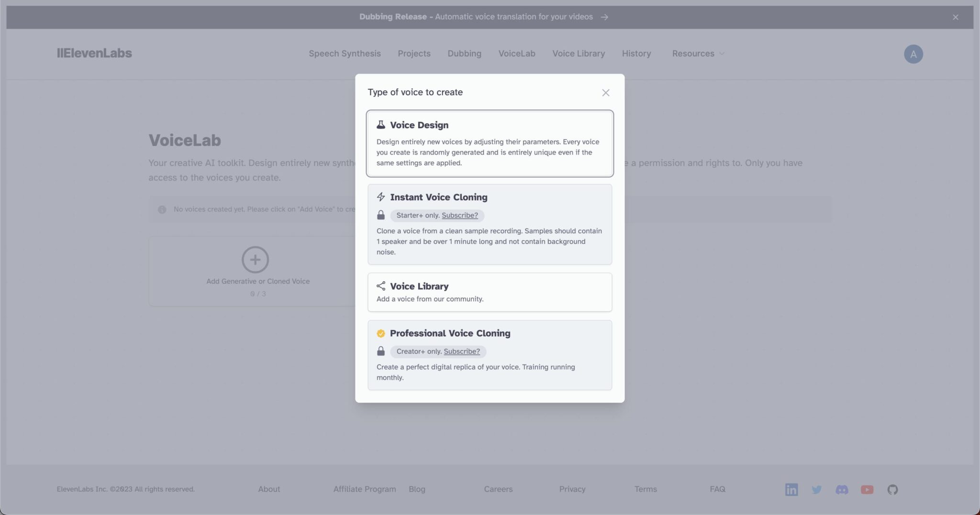
Task: Open the Discord footer icon
Action: tap(842, 489)
